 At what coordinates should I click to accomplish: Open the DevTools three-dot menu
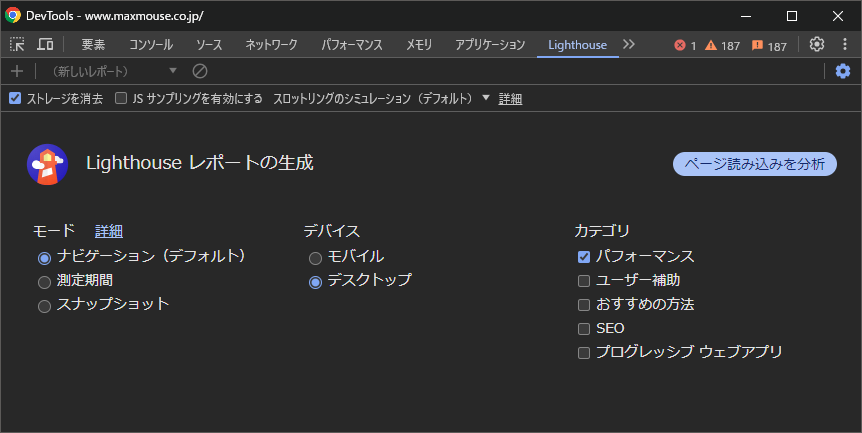[845, 44]
